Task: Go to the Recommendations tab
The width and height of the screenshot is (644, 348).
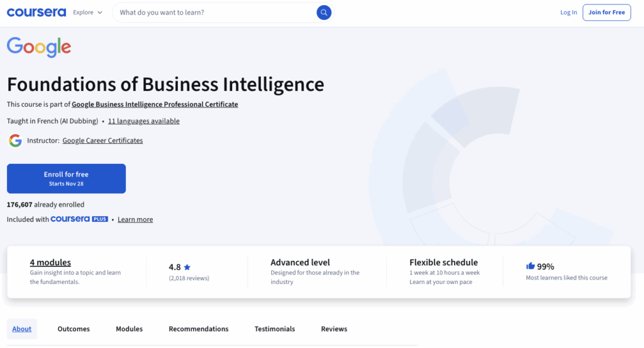Action: [198, 329]
